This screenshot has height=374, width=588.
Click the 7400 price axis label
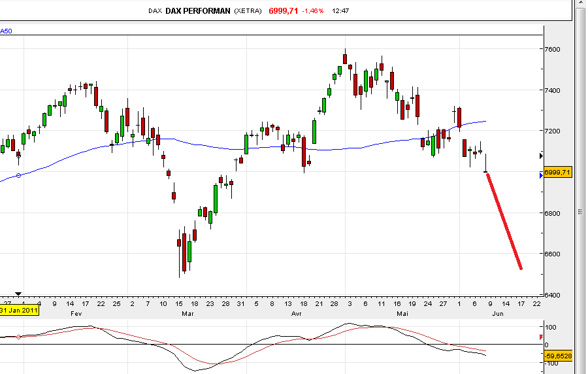(x=553, y=90)
